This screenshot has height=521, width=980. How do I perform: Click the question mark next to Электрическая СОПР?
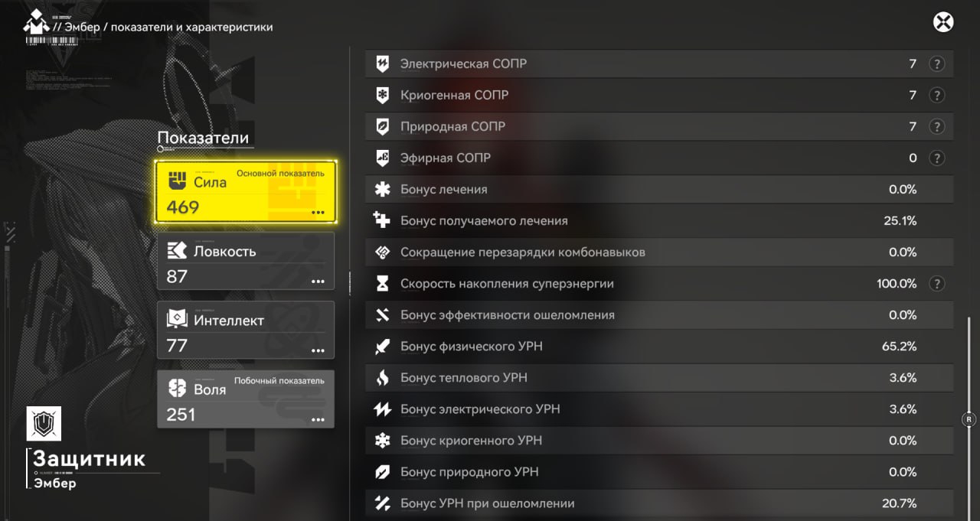pos(936,64)
